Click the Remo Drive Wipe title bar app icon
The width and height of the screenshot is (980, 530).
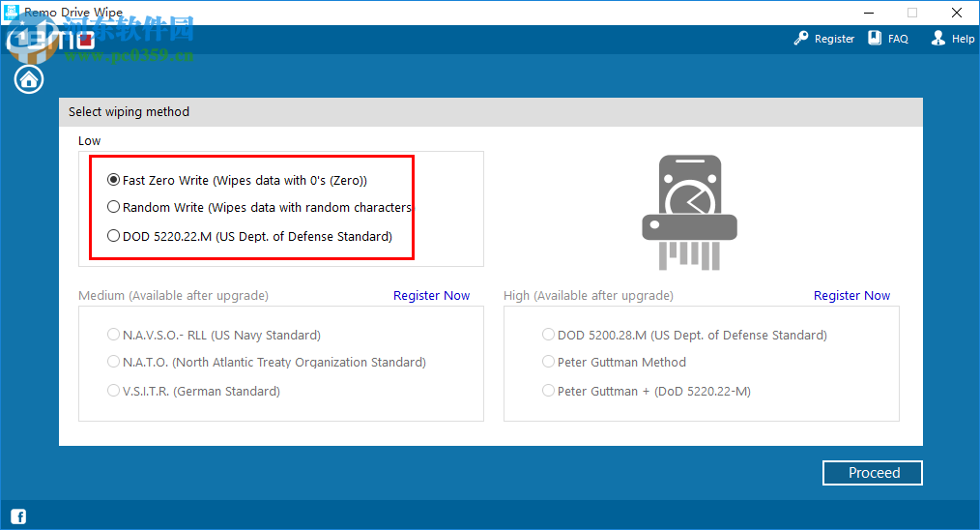tap(11, 12)
